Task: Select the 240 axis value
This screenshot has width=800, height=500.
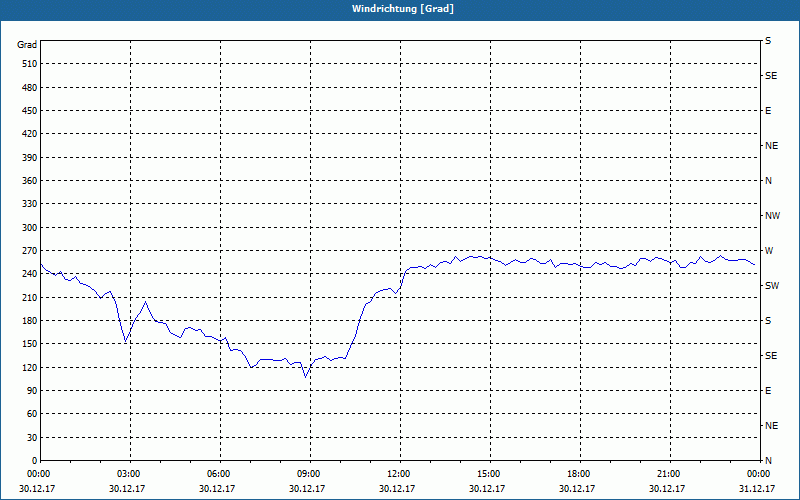Action: (29, 274)
